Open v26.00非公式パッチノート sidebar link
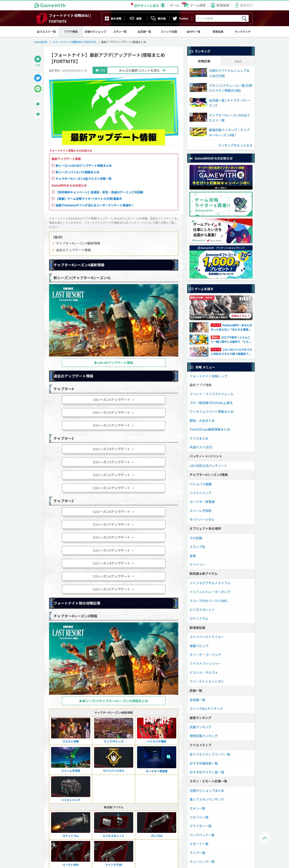 tap(208, 466)
